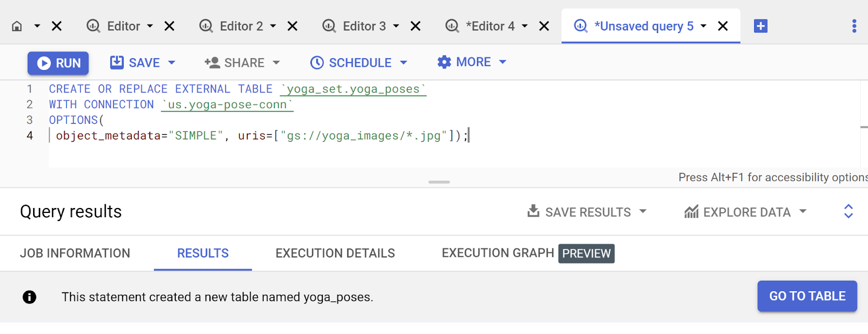
Task: Switch to the Job Information tab
Action: (75, 253)
